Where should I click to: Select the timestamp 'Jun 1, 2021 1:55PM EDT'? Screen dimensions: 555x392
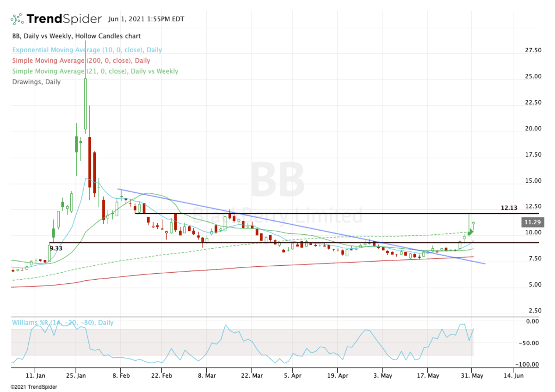click(146, 19)
